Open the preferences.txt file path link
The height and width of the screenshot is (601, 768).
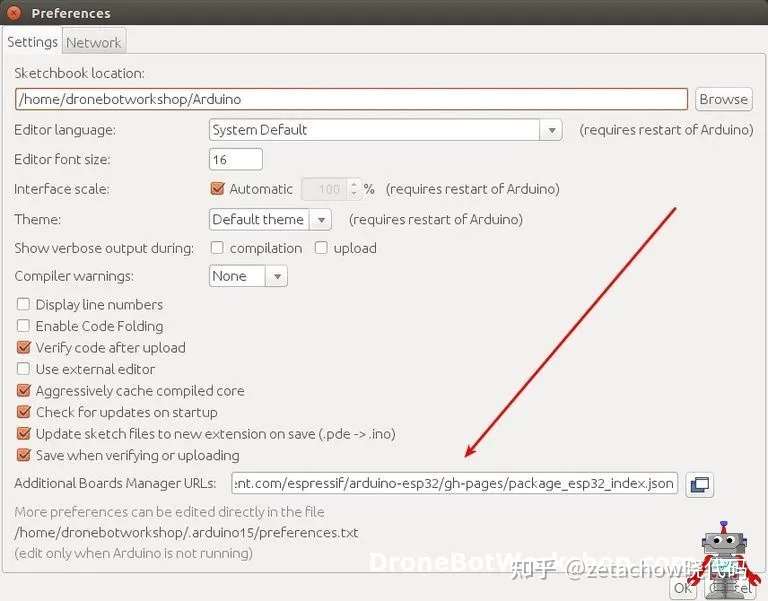186,532
